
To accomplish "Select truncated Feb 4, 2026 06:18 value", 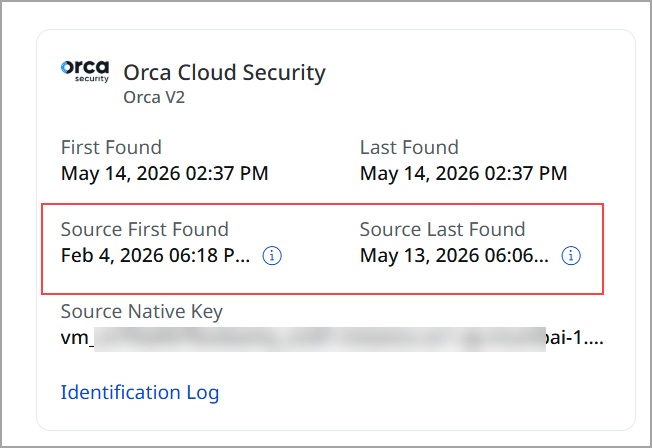I will point(156,255).
